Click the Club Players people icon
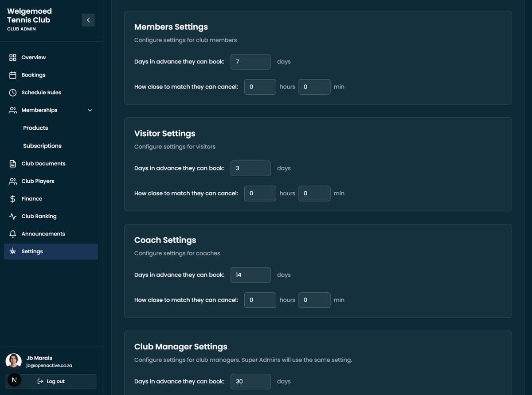532x395 pixels. [x=13, y=181]
